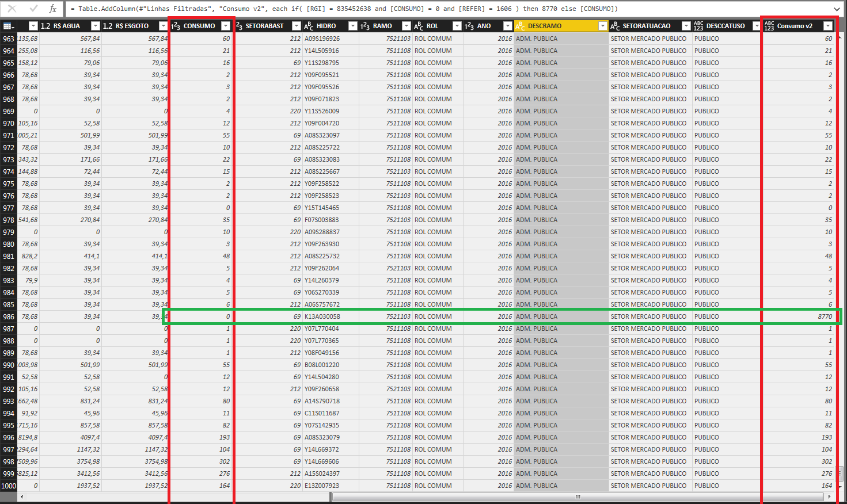Select the cell with value 79,9
Viewport: 847px width, 504px height.
(28, 280)
